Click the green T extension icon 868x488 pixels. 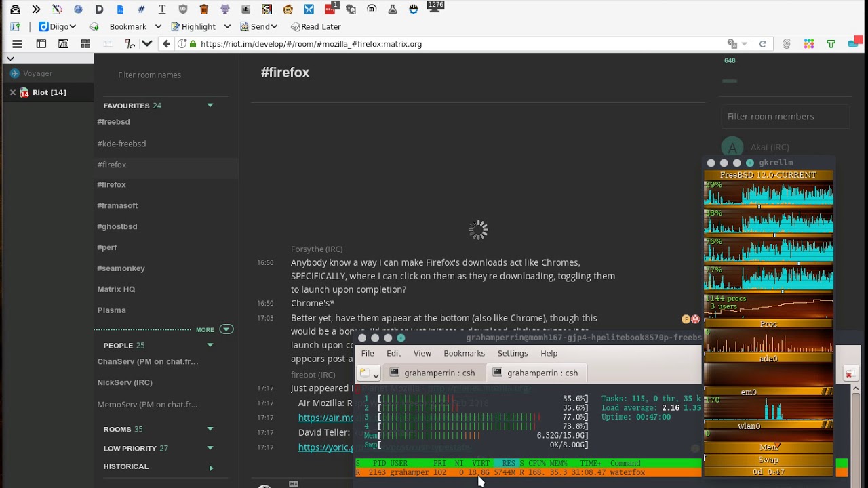(831, 44)
